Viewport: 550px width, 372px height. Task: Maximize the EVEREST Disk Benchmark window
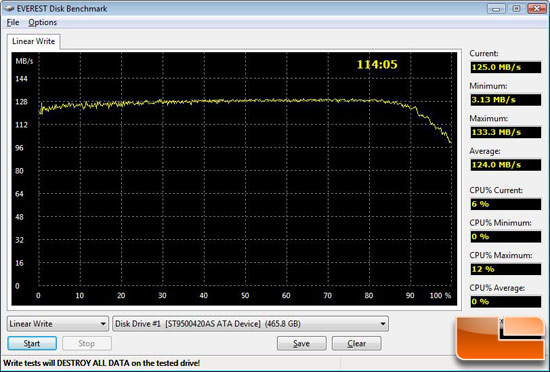(516, 8)
